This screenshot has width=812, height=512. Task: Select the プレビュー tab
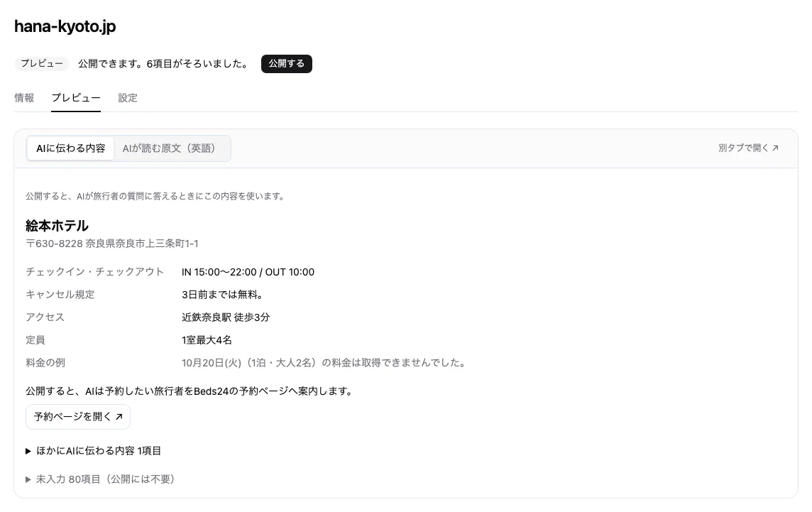point(76,98)
